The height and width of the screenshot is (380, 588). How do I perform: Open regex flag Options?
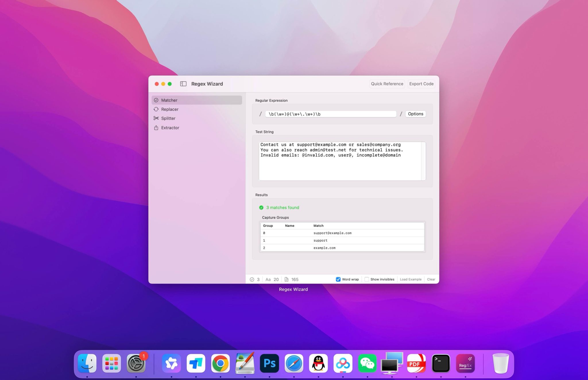click(415, 114)
